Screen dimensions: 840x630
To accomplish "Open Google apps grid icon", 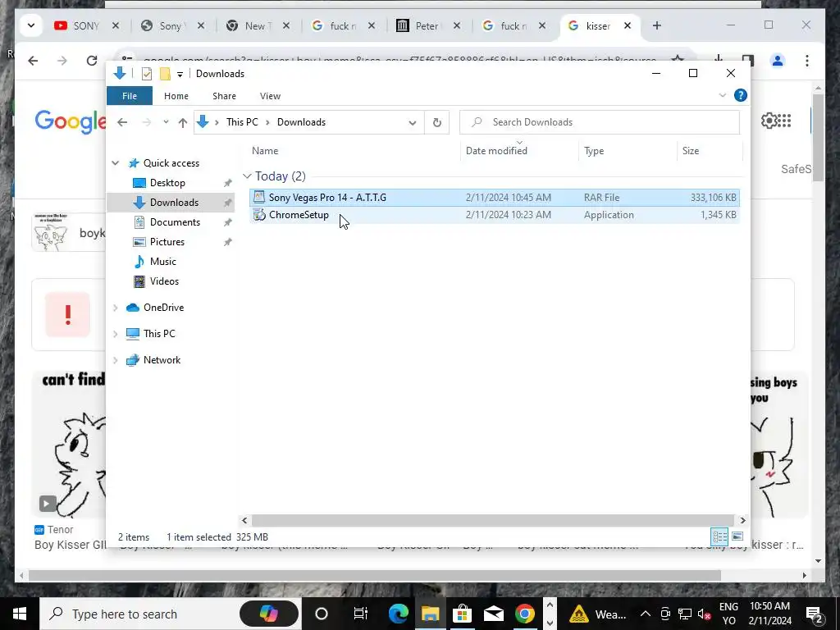I will (x=783, y=121).
